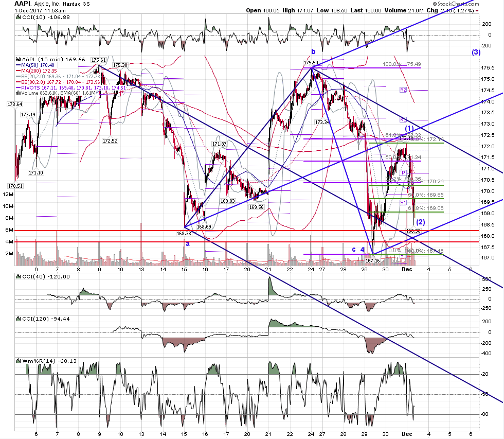Click the 173.64 price label
Image resolution: width=504 pixels, height=439 pixels.
15,104
